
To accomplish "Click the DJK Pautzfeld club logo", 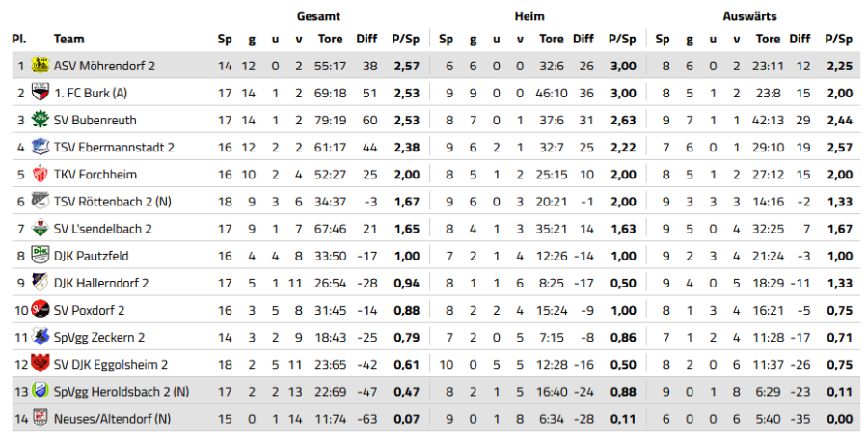I will [41, 256].
